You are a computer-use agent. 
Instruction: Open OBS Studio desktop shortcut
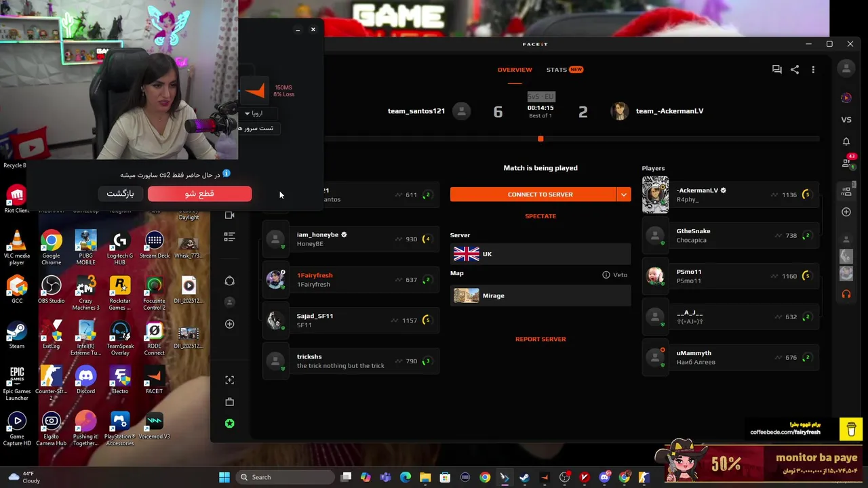coord(51,289)
